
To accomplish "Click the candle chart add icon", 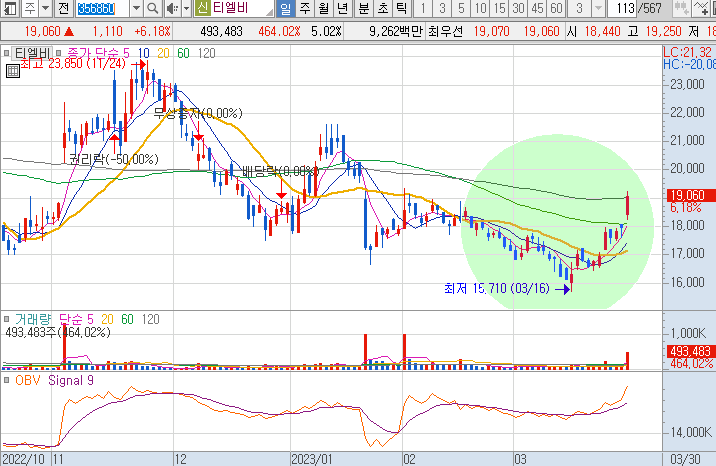I will pos(682,8).
